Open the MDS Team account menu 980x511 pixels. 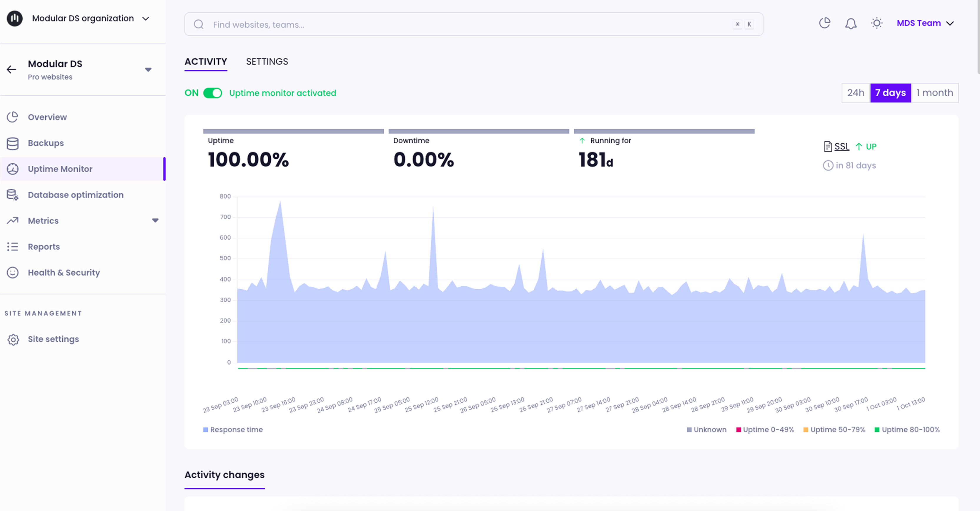tap(925, 23)
